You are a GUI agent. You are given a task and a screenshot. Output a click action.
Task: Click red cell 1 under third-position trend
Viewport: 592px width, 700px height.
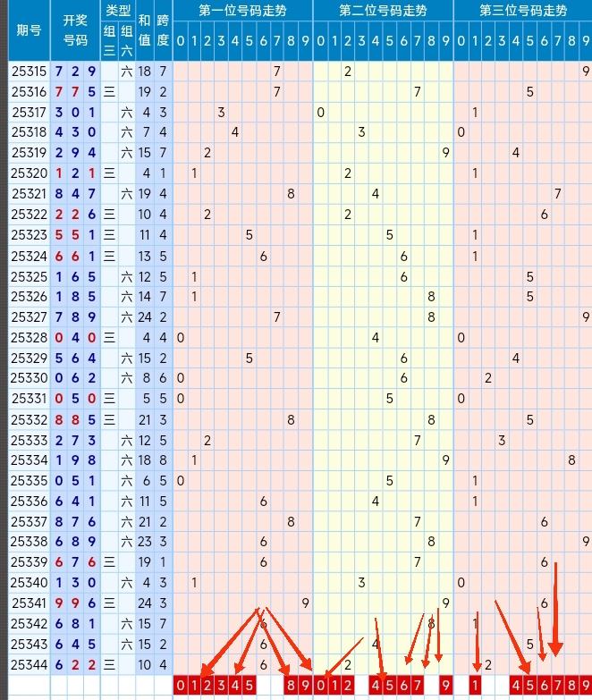coord(475,686)
